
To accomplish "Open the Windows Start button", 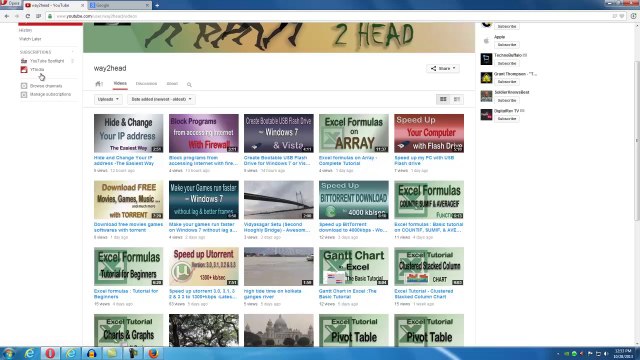I will (x=9, y=353).
